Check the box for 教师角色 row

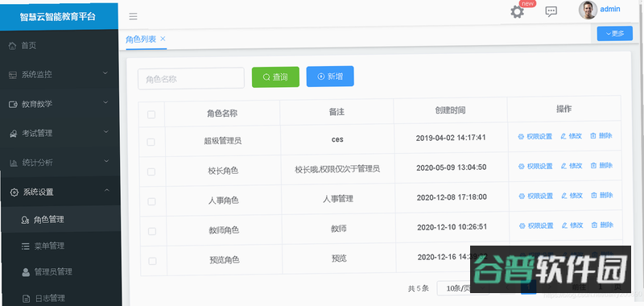point(152,231)
